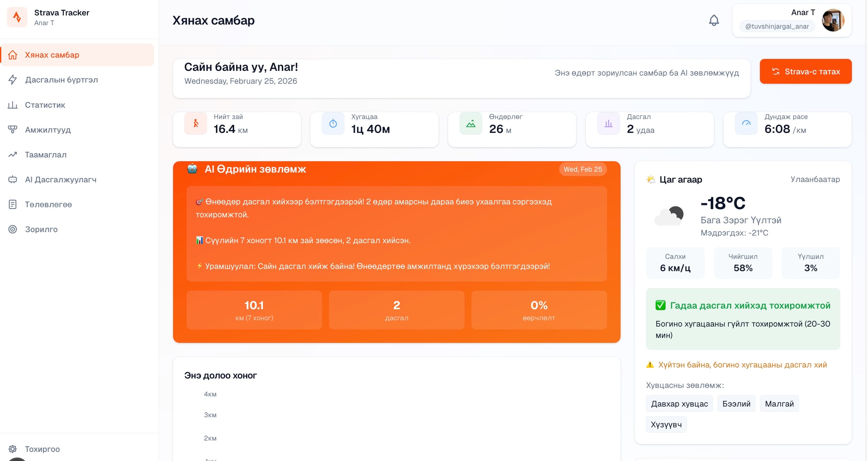Click the robot icon on AI advice card
Viewport: 868px width, 461px height.
(x=192, y=169)
